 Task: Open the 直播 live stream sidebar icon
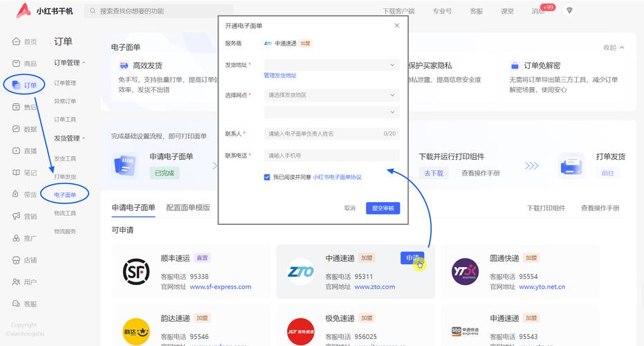click(x=16, y=151)
